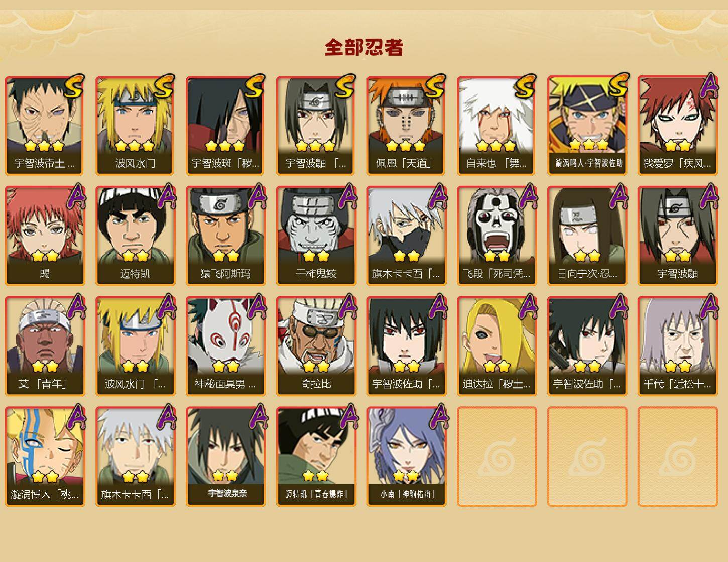Open the 干柿鬼鲛 ninja card
Viewport: 728px width, 562px height.
tap(316, 236)
